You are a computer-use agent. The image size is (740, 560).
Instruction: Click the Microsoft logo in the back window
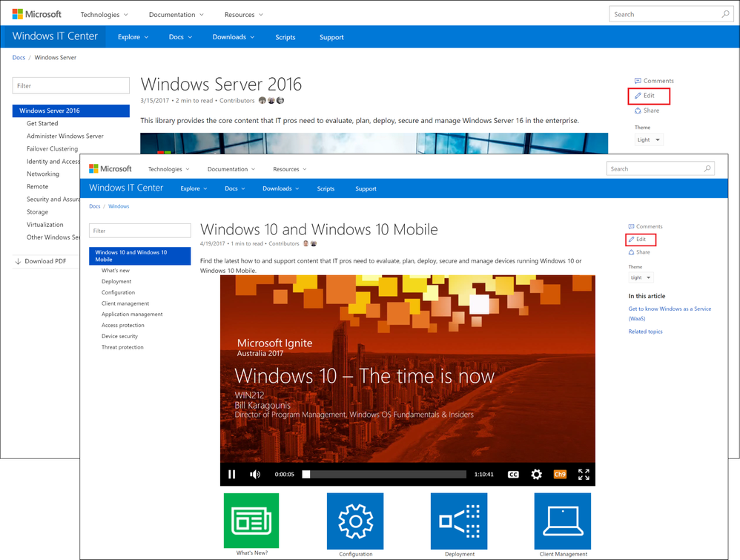coord(37,14)
